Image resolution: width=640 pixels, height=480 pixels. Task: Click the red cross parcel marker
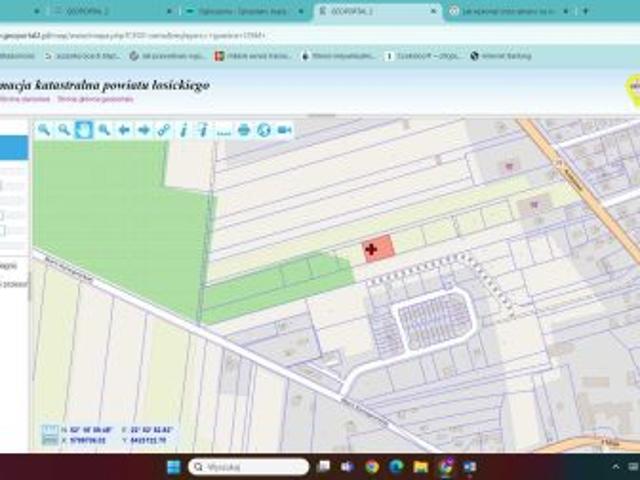(x=371, y=249)
